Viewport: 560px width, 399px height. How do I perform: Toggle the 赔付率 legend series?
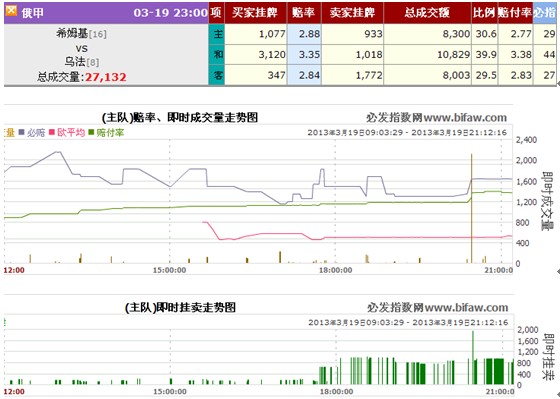pyautogui.click(x=110, y=133)
